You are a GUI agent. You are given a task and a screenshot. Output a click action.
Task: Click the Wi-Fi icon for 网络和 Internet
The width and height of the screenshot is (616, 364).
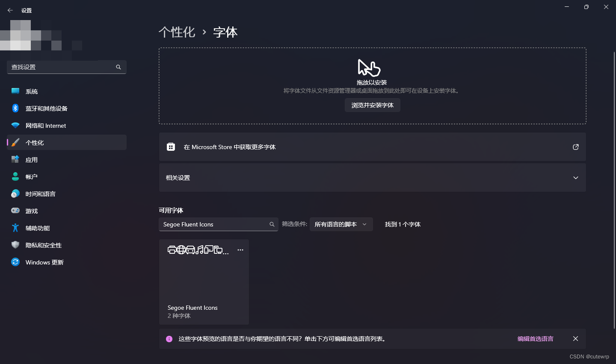[x=15, y=125]
